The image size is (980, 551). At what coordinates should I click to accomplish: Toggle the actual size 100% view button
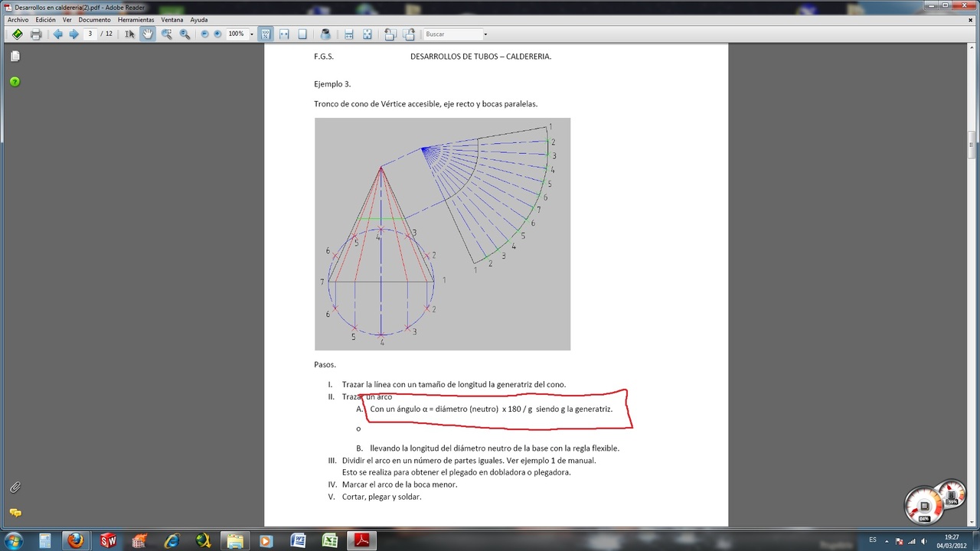(x=266, y=34)
